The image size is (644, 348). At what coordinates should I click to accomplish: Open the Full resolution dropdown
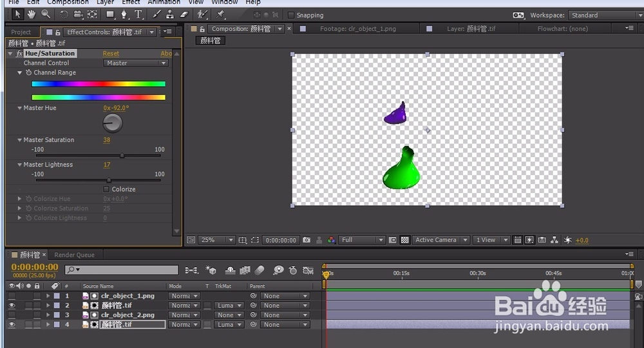362,240
